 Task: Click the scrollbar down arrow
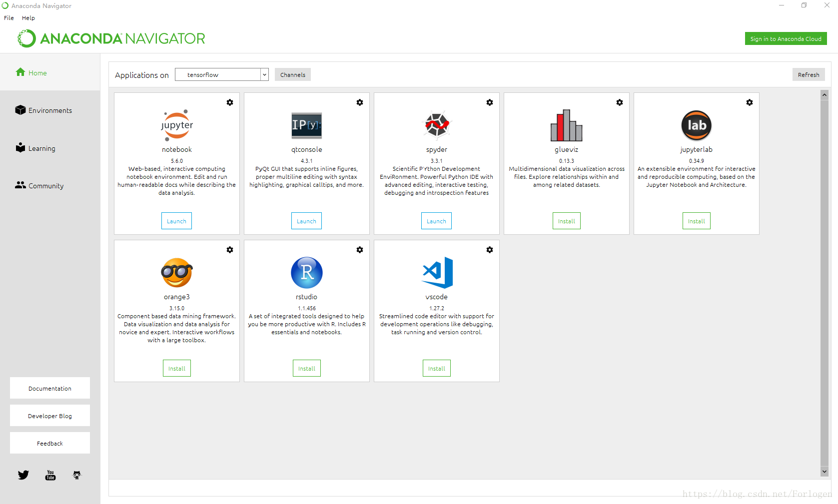click(x=825, y=471)
